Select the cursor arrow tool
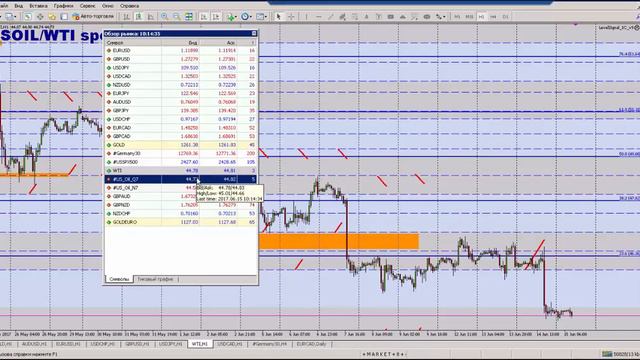This screenshot has width=640, height=360. (278, 16)
